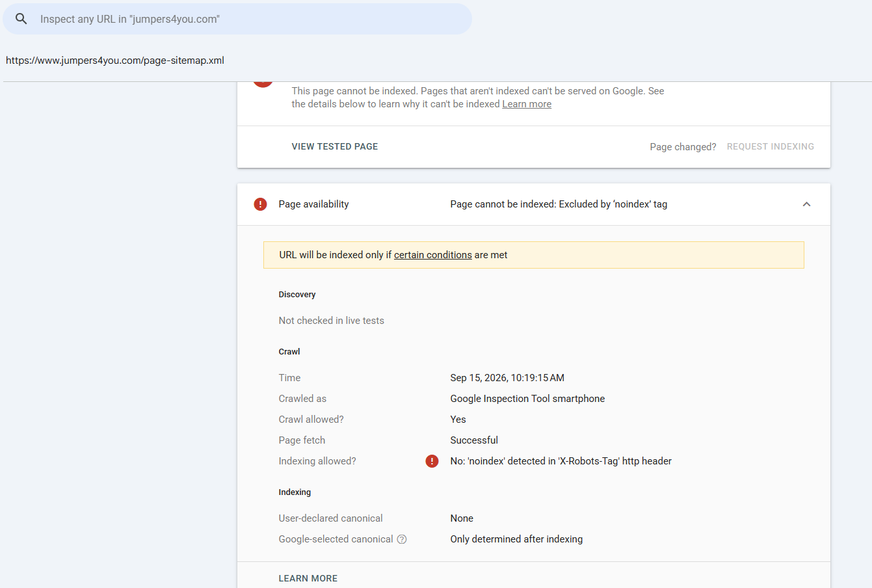Viewport: 872px width, 588px height.
Task: Click the 'Yes' crawl allowed value
Action: tap(458, 420)
